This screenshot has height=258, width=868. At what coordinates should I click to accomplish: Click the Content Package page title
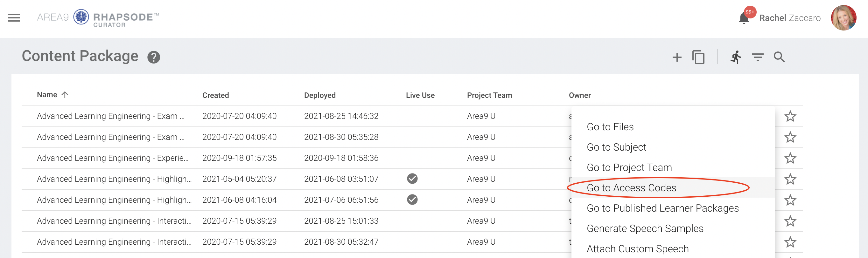pyautogui.click(x=80, y=56)
